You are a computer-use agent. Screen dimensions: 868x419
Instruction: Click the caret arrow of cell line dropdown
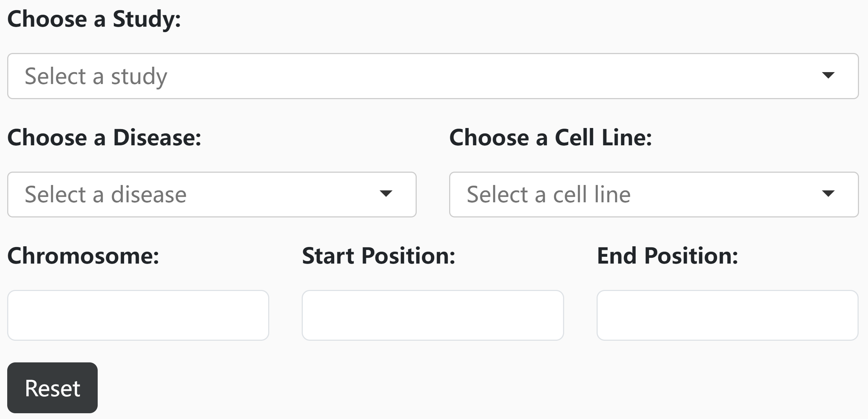point(828,194)
